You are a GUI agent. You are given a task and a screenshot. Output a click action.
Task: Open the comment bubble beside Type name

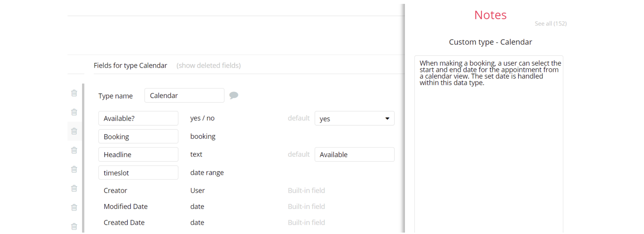click(x=234, y=95)
